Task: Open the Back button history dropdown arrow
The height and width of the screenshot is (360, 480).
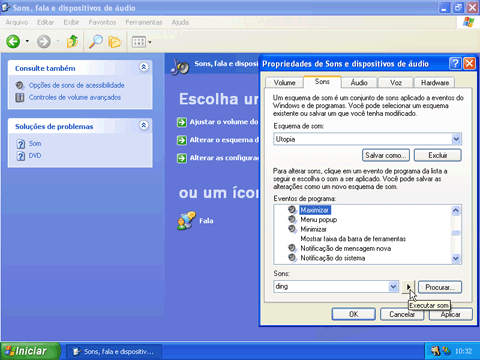Action: 27,41
